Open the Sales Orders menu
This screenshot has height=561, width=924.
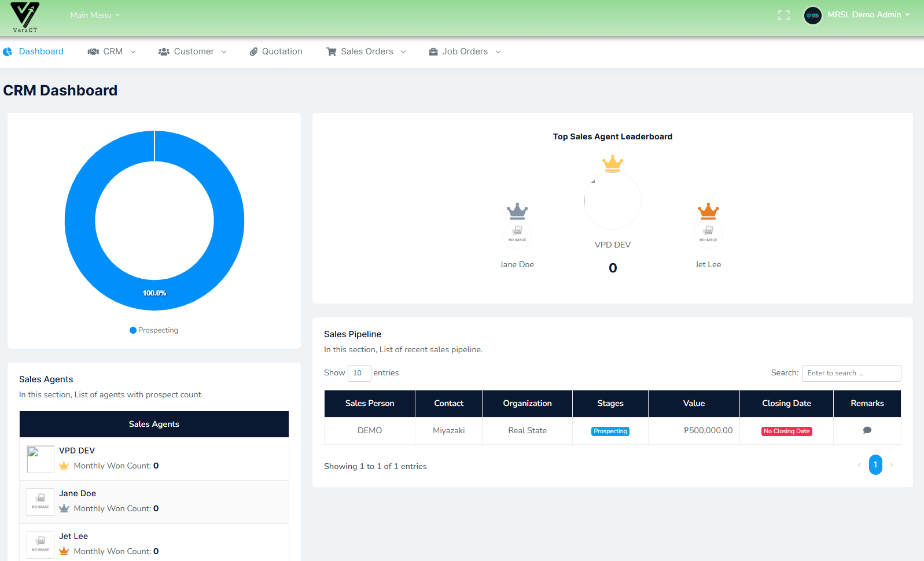pyautogui.click(x=366, y=51)
